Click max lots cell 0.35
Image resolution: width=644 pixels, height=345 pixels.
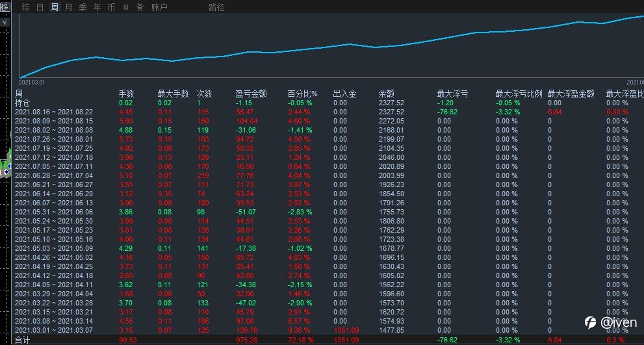click(x=164, y=194)
